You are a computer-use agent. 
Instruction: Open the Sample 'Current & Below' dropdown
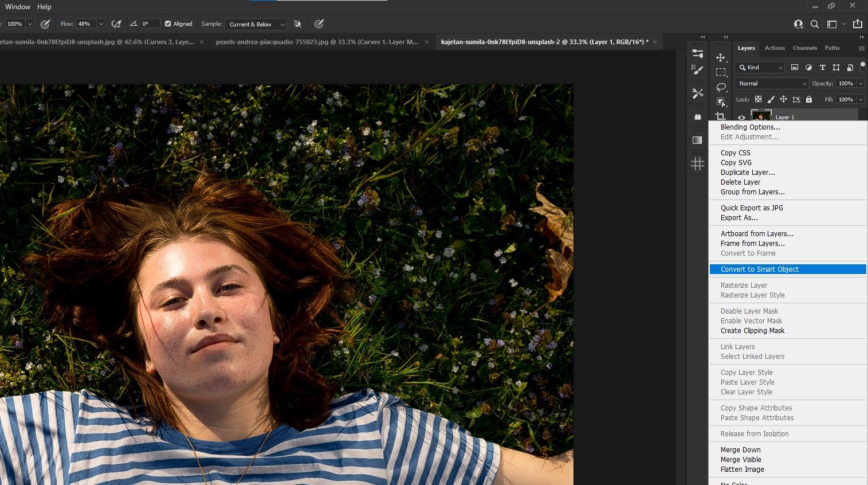point(256,24)
